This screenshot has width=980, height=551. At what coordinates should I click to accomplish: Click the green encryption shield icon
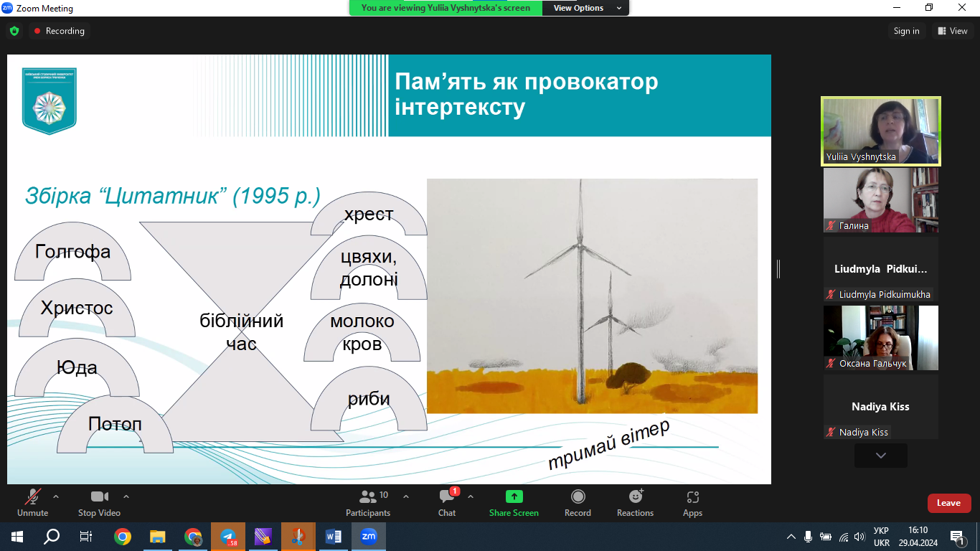(x=14, y=31)
